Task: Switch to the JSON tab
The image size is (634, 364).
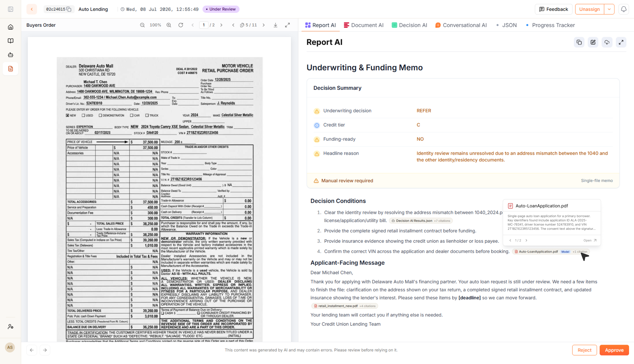Action: tap(506, 25)
